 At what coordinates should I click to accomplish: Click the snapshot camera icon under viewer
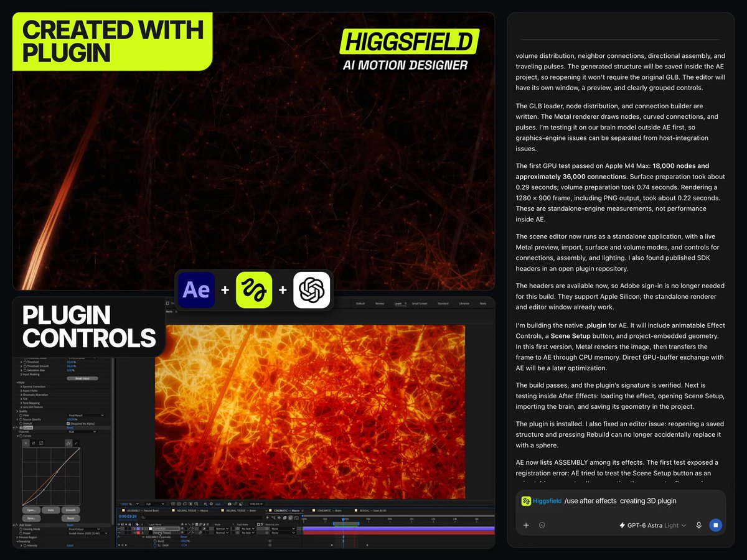230,504
